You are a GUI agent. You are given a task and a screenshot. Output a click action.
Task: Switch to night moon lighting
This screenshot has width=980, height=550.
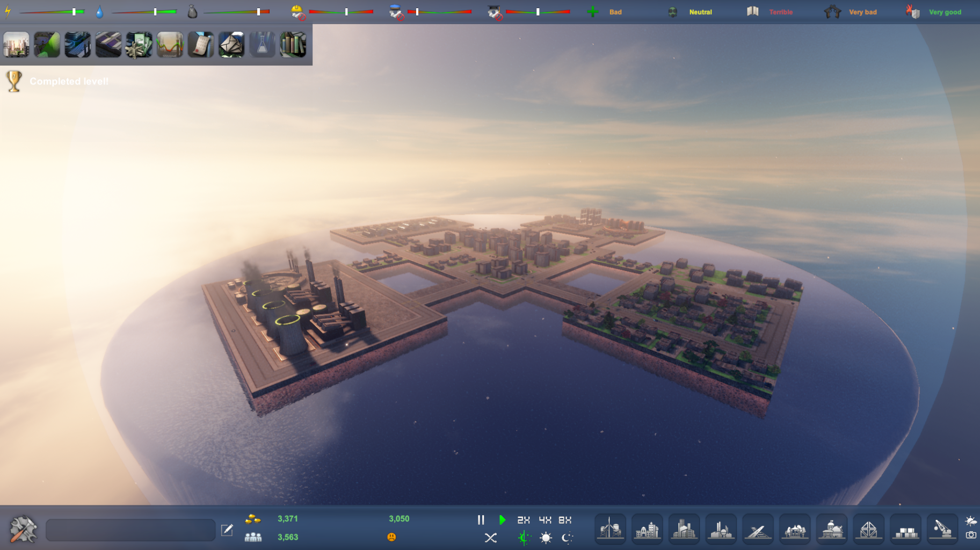pyautogui.click(x=567, y=538)
